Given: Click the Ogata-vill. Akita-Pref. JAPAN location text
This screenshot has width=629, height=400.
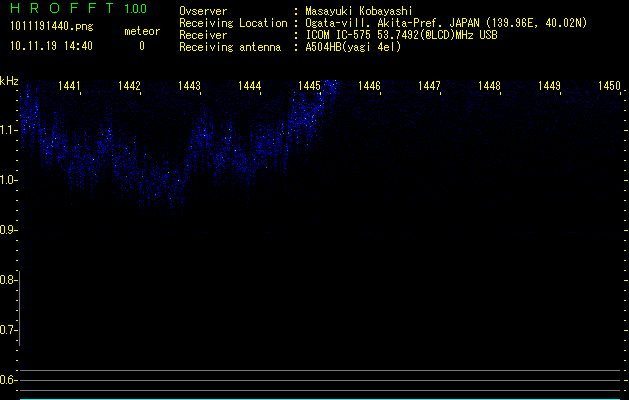Looking at the screenshot, I should pos(446,23).
